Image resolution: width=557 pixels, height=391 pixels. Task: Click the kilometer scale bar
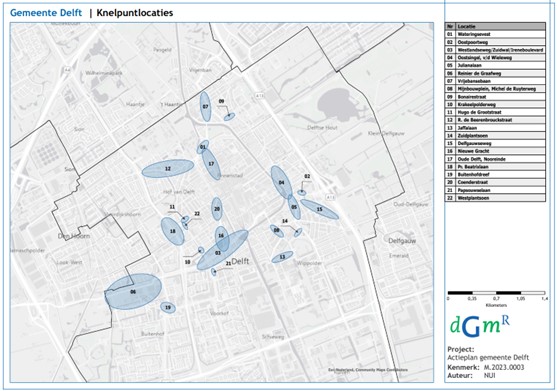pos(496,293)
